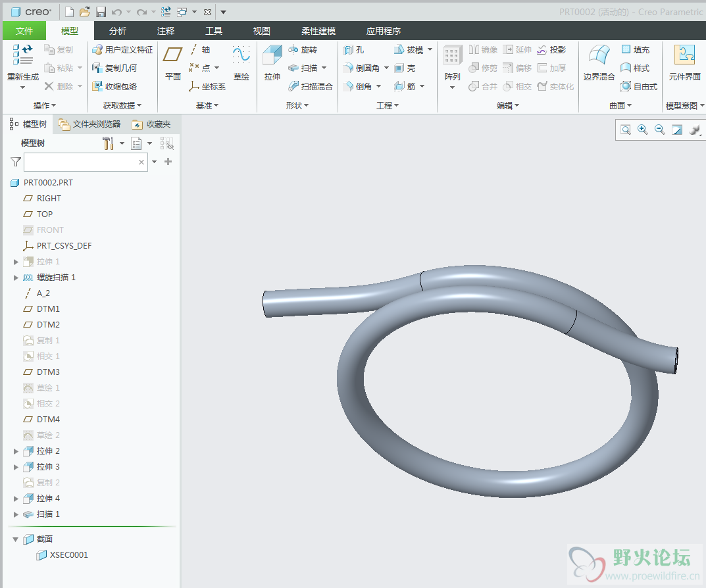Click the Refit view icon
The image size is (706, 588).
(626, 130)
